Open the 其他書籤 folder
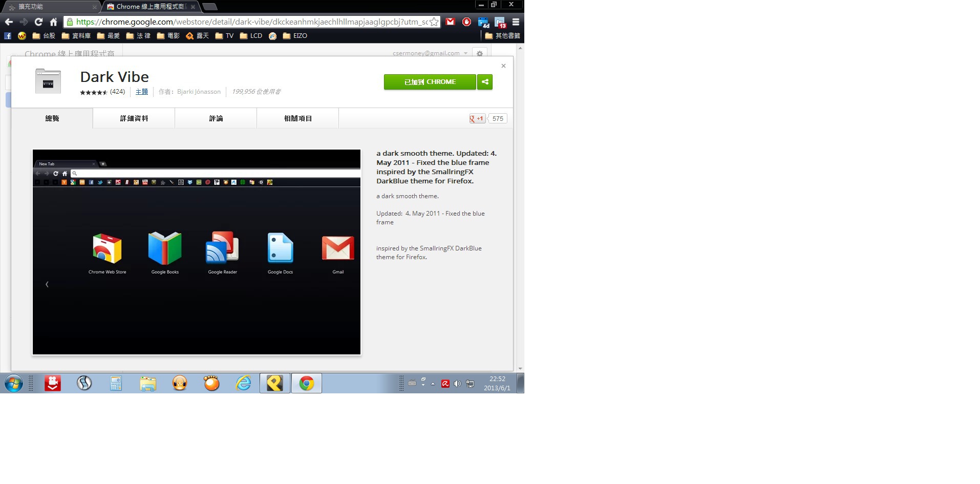 point(503,36)
